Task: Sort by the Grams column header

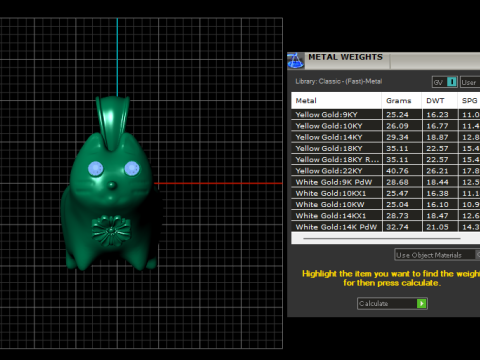Action: coord(402,101)
